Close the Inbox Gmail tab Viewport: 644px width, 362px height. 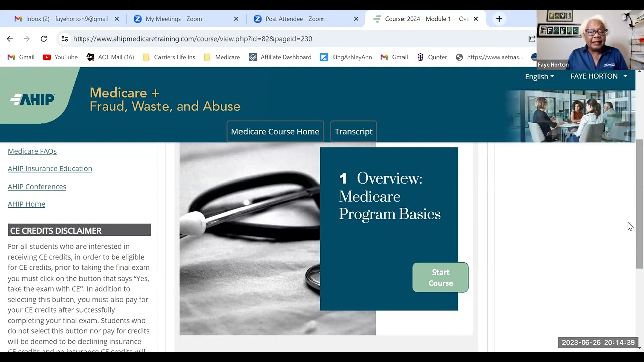click(117, 19)
